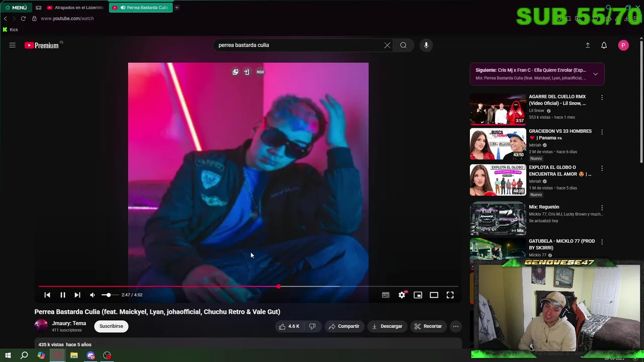Reload the page
644x362 pixels.
(23, 19)
